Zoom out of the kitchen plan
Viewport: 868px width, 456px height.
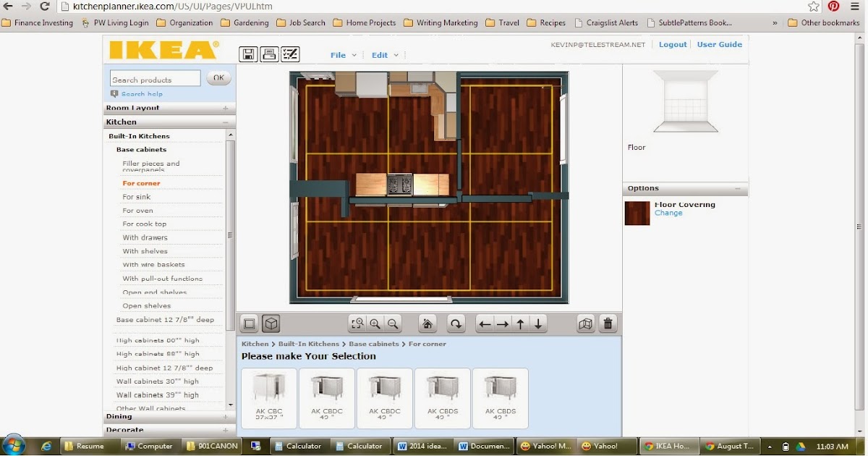pyautogui.click(x=393, y=324)
